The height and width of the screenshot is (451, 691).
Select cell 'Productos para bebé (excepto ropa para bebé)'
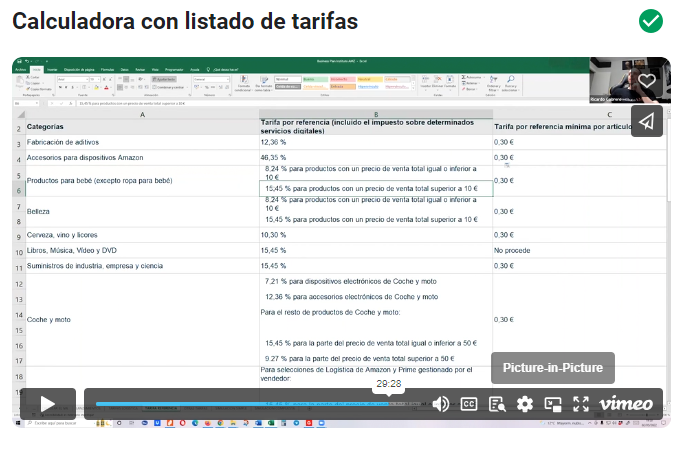(142, 181)
